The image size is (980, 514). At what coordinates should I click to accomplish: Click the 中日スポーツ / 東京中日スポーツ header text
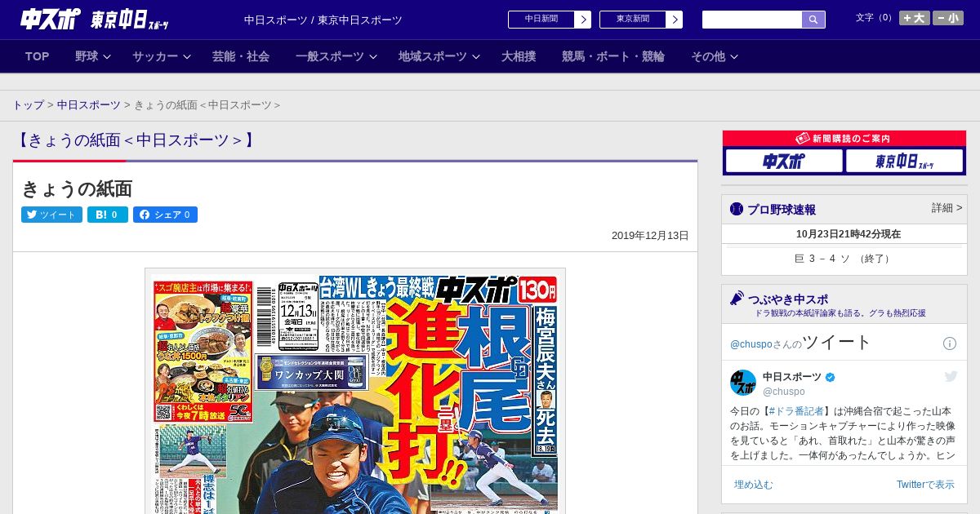323,20
